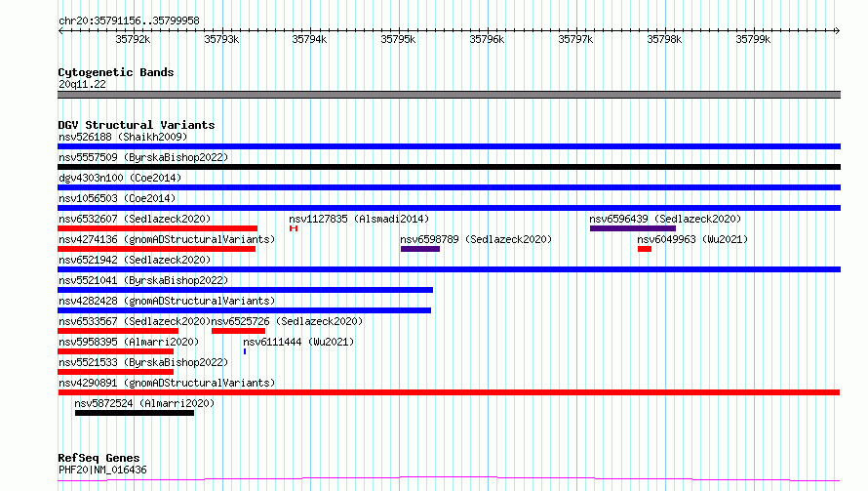Click the 35799k ruler tick label
The image size is (868, 491).
tap(753, 39)
